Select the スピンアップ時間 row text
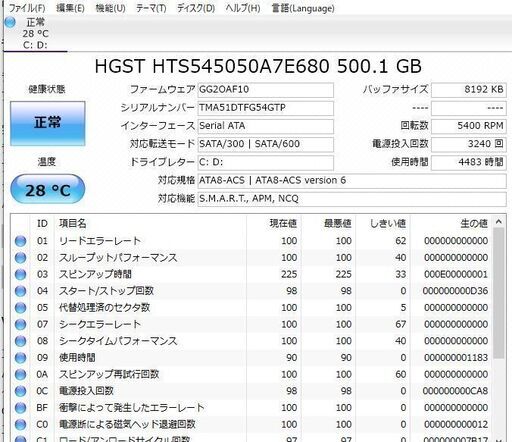 pyautogui.click(x=95, y=274)
